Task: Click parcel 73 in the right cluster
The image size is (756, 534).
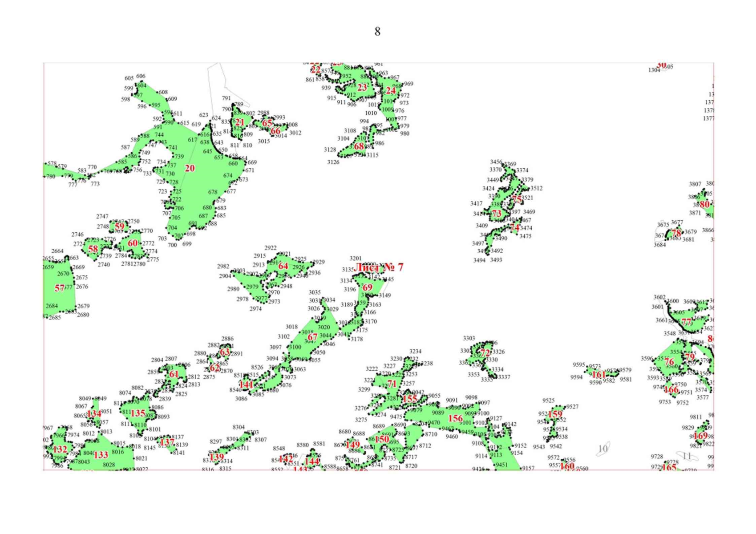Action: click(497, 214)
